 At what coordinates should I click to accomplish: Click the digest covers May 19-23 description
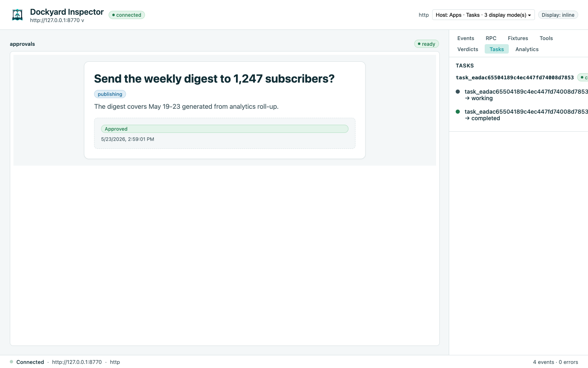pyautogui.click(x=186, y=106)
